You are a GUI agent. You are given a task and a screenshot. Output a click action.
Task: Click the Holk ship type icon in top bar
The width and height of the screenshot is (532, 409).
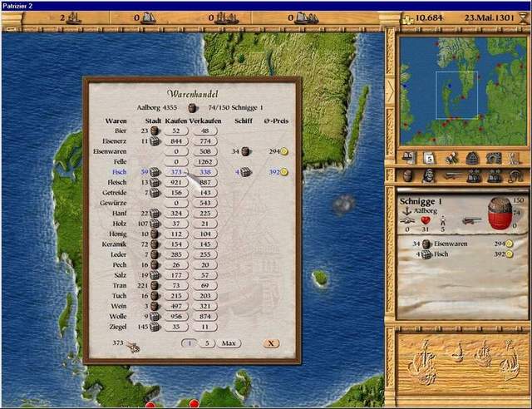tap(306, 17)
